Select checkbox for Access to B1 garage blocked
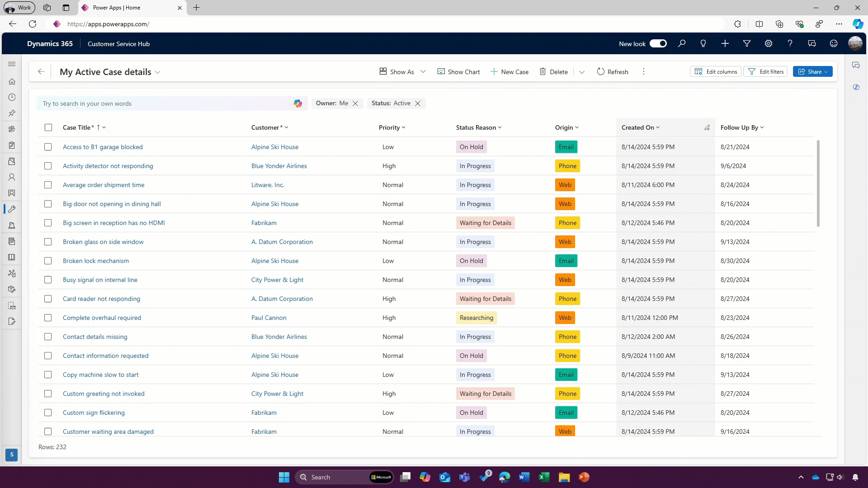The height and width of the screenshot is (488, 868). (48, 147)
